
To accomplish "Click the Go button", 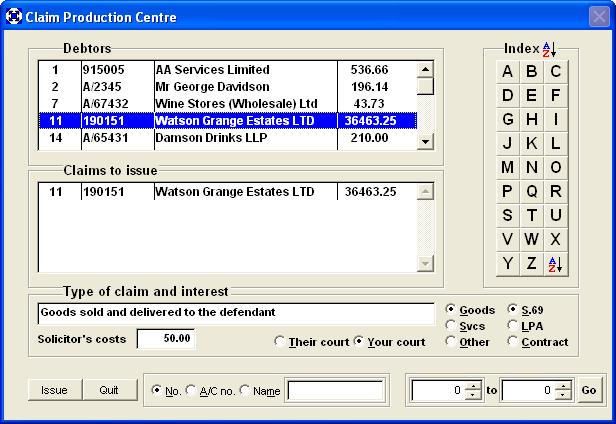I will click(x=589, y=390).
